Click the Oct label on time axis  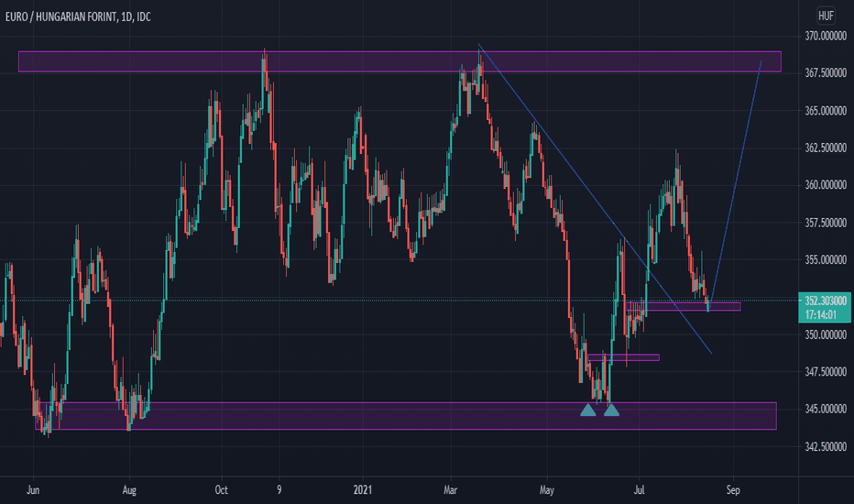coord(221,490)
